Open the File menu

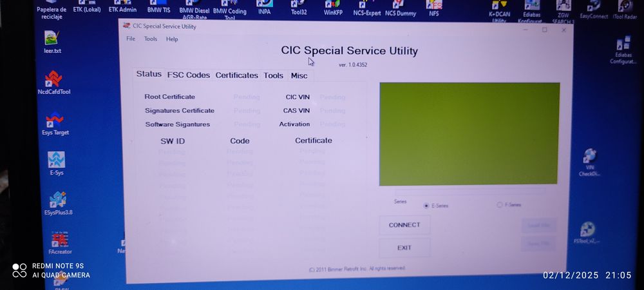tap(131, 39)
